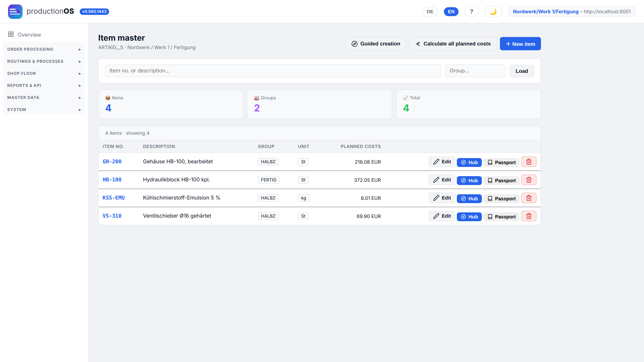The width and height of the screenshot is (644, 362).
Task: Focus the item no. or description search field
Action: [273, 71]
